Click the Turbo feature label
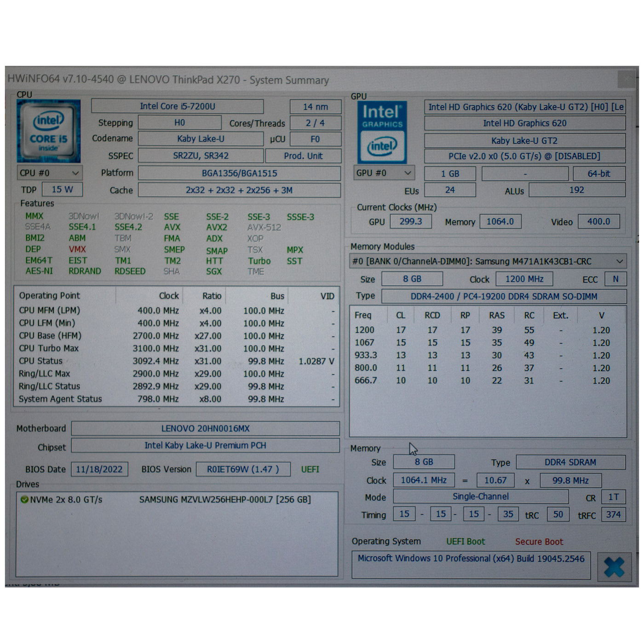644x644 pixels. point(259,261)
